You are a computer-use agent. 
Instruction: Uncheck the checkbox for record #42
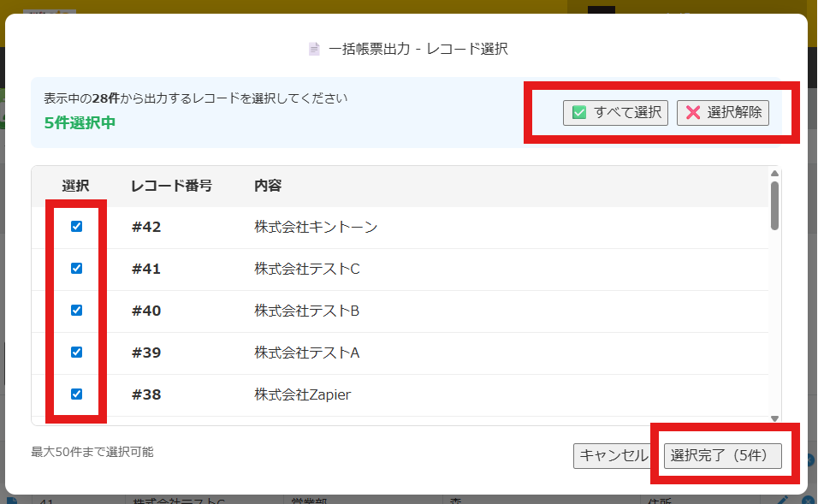click(76, 227)
